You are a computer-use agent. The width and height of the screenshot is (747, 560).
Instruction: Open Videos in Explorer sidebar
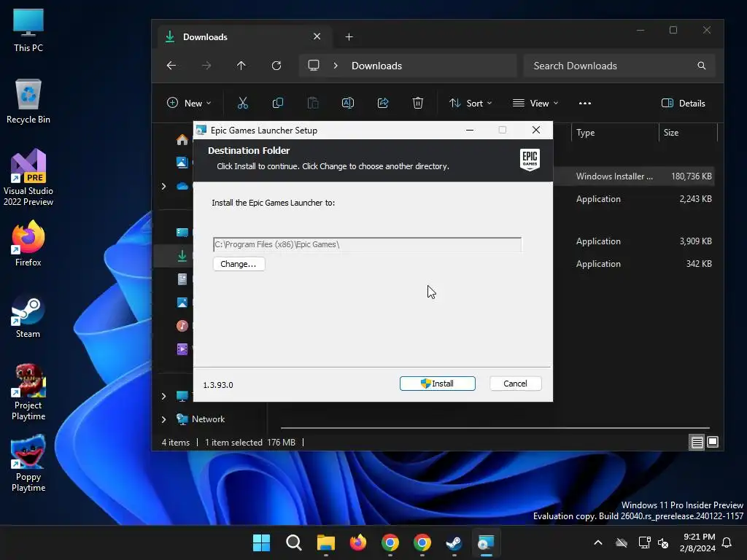point(182,349)
